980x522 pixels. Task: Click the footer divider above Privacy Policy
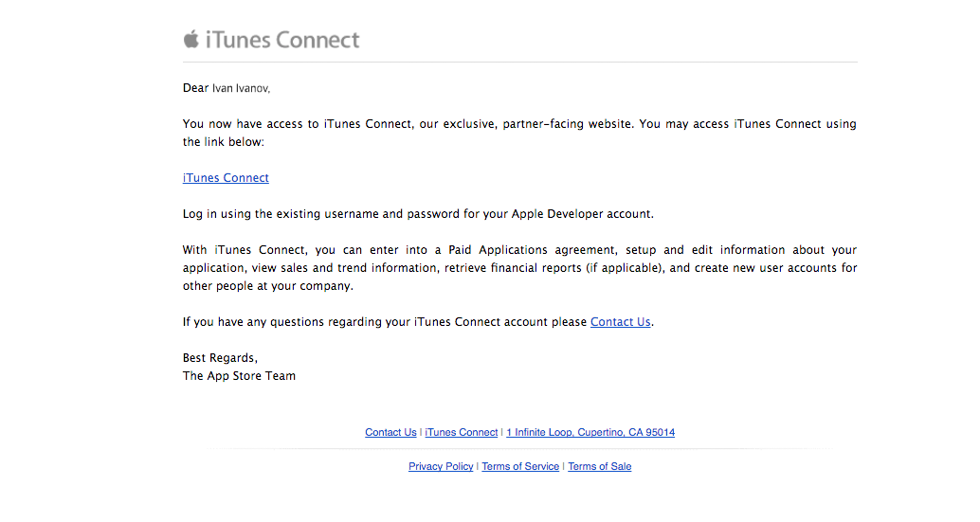pyautogui.click(x=519, y=449)
